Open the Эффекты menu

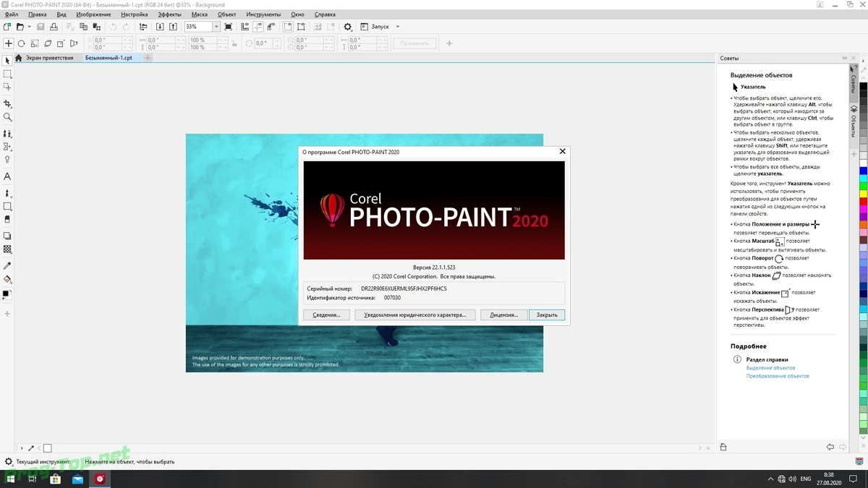(x=169, y=14)
